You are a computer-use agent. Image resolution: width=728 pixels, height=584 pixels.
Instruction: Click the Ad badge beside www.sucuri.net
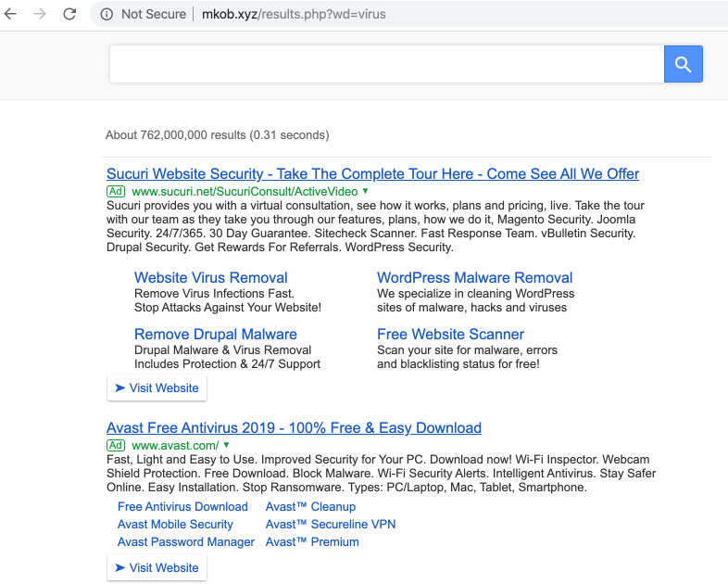[116, 191]
